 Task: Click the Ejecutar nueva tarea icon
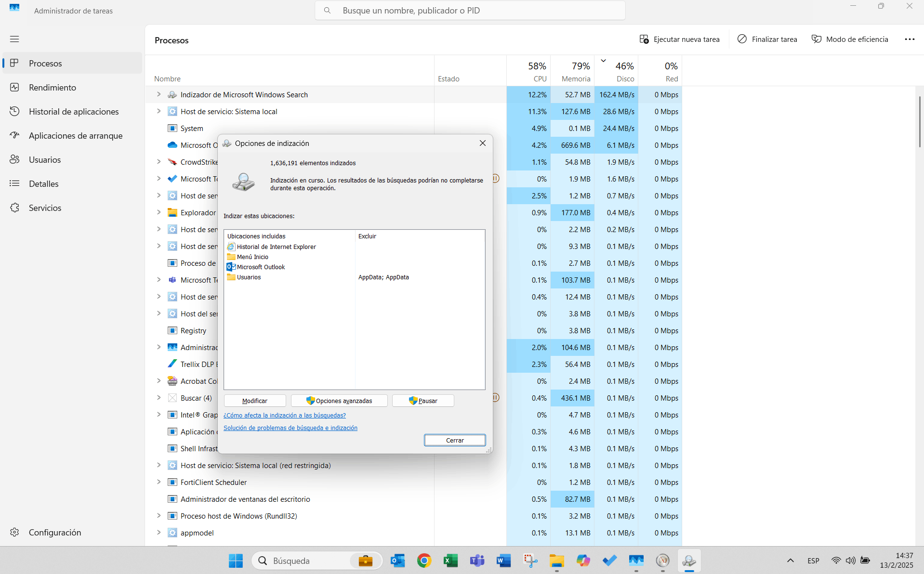point(644,39)
